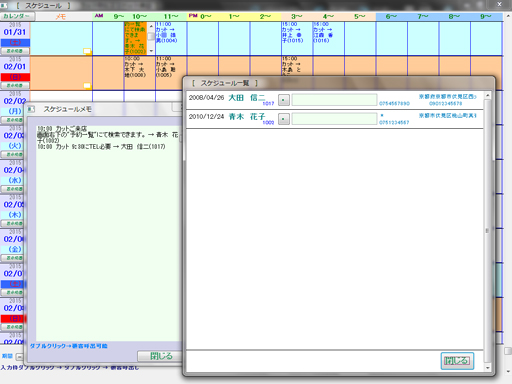
Task: Click the small button under 02/01 Sunday label
Action: coord(15,85)
